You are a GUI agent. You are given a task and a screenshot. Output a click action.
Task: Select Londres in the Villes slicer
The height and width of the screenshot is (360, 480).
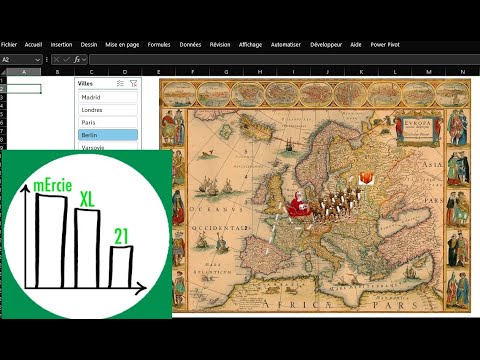[x=108, y=110]
